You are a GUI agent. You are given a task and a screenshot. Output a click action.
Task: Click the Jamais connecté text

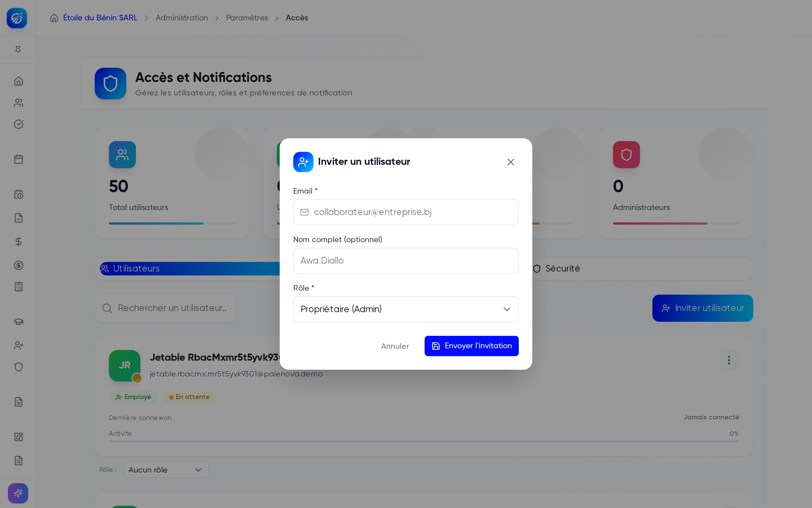coord(711,417)
